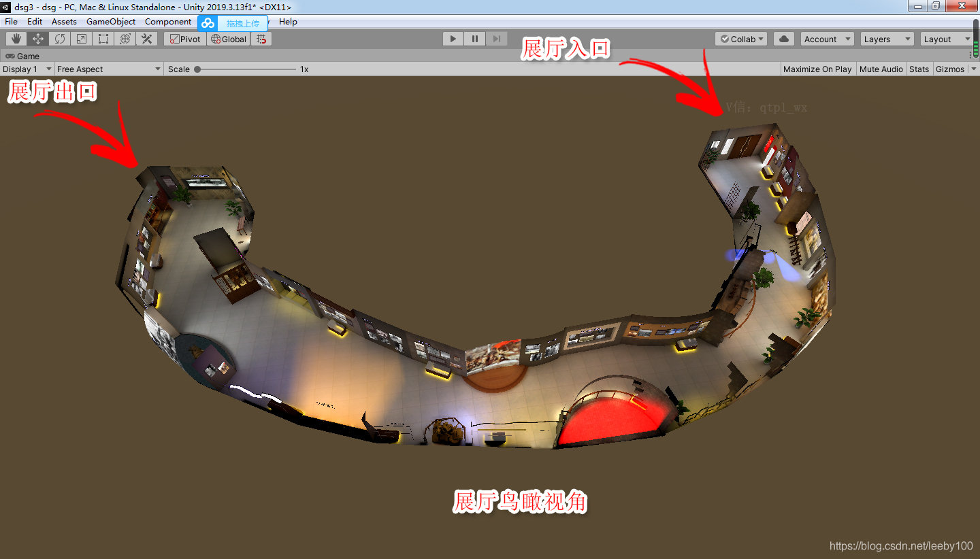Select the Scale tool
Image resolution: width=980 pixels, height=559 pixels.
[81, 39]
